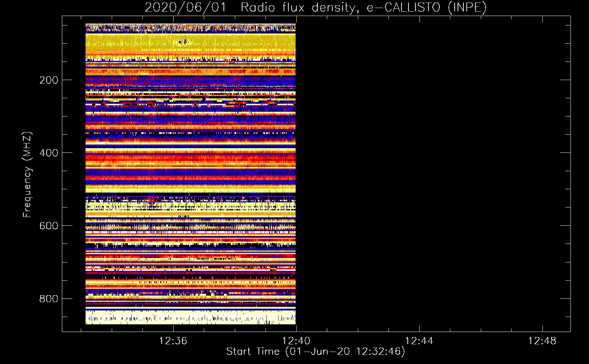The width and height of the screenshot is (589, 364).
Task: Click the 800 frequency tick label
Action: click(49, 299)
